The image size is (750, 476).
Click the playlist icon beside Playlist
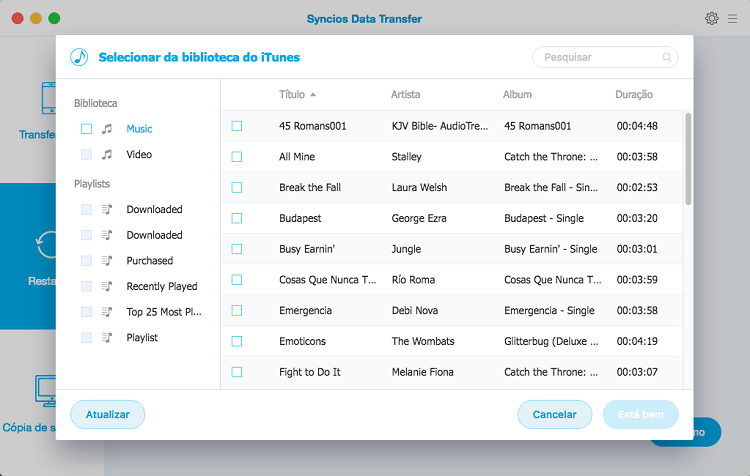[x=107, y=337]
